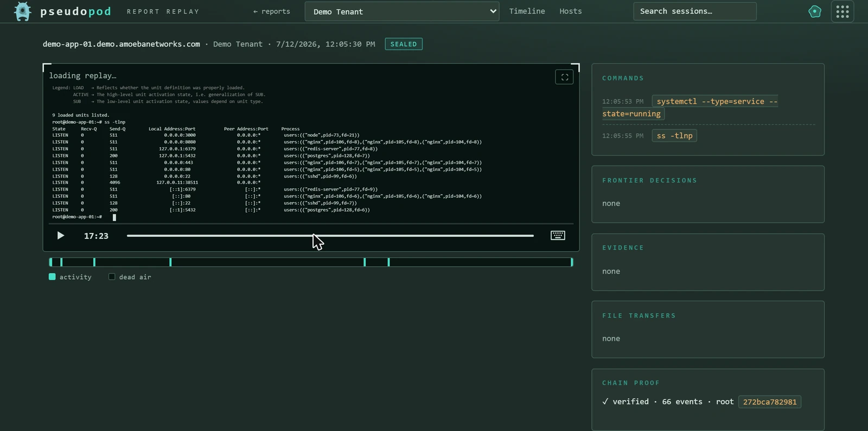Click the 12:05:53 PM command timestamp
Image resolution: width=868 pixels, height=431 pixels.
[623, 102]
